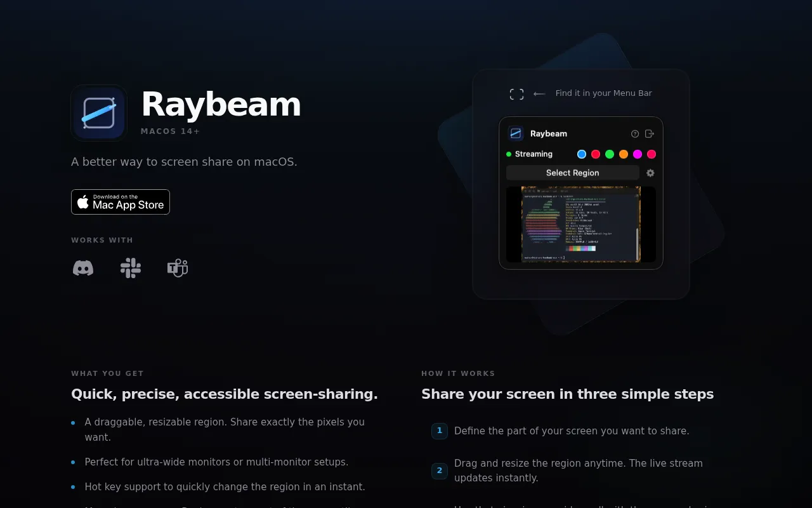Click step number 2 badge

(x=440, y=471)
